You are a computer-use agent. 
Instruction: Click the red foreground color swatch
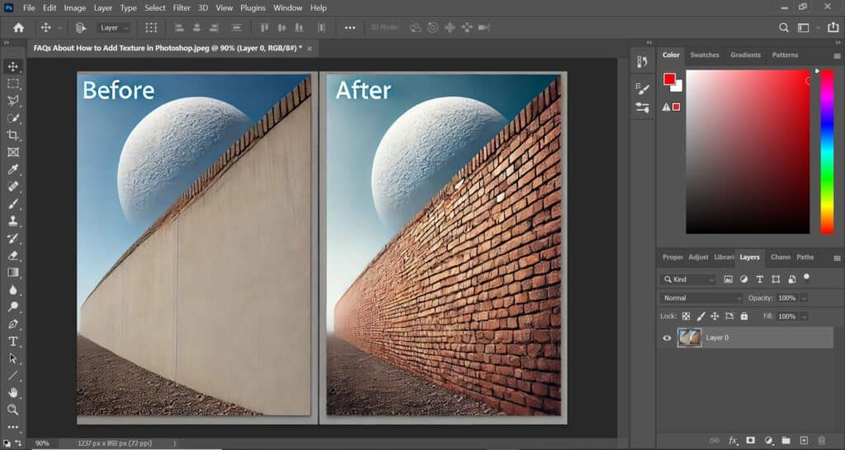point(669,79)
